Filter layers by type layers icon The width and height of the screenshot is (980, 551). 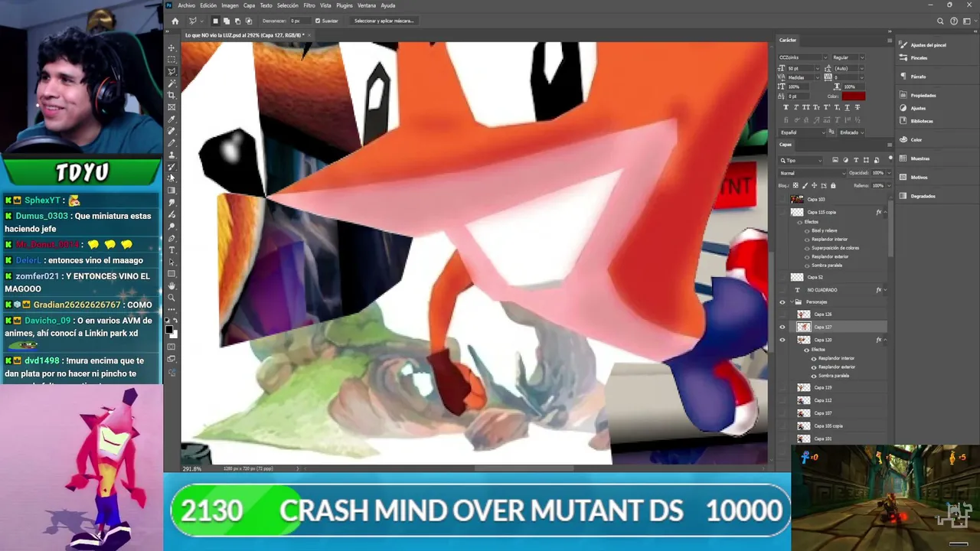[855, 160]
